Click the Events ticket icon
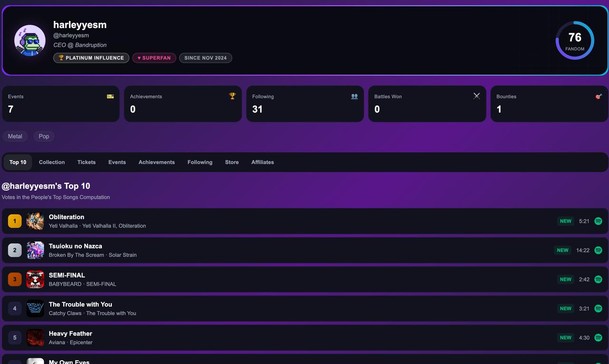Image resolution: width=609 pixels, height=364 pixels. point(110,96)
